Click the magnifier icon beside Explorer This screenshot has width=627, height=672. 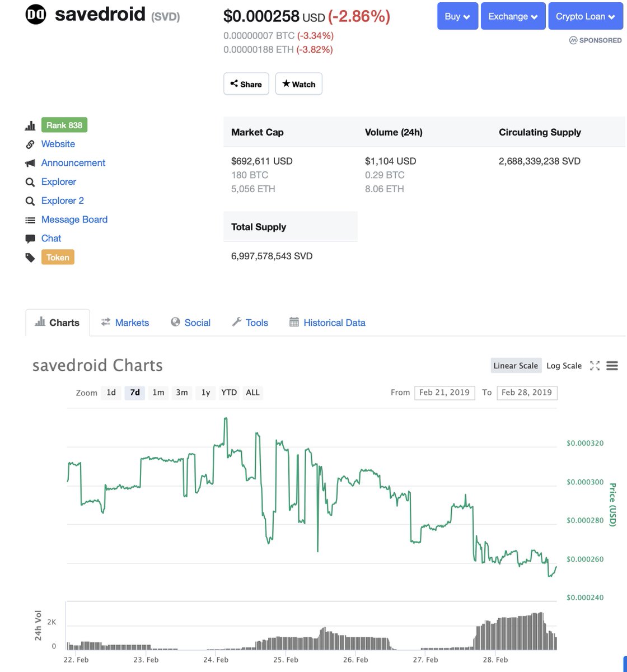(30, 182)
